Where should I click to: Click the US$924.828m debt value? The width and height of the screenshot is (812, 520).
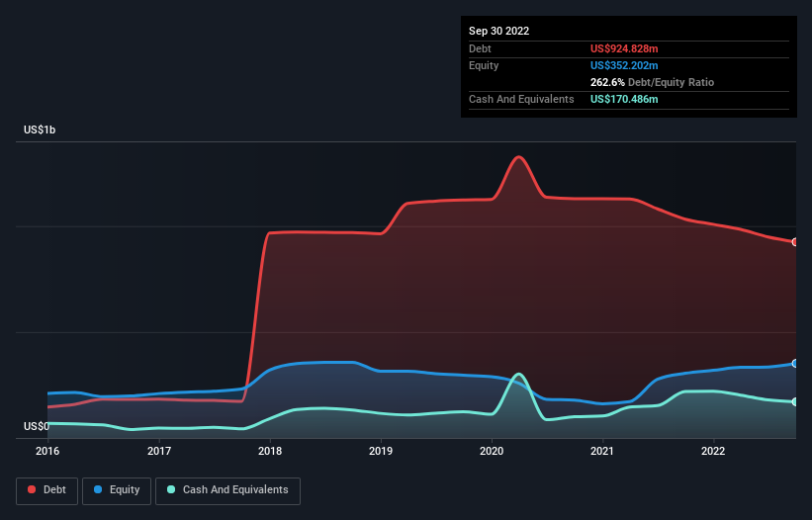tap(624, 48)
